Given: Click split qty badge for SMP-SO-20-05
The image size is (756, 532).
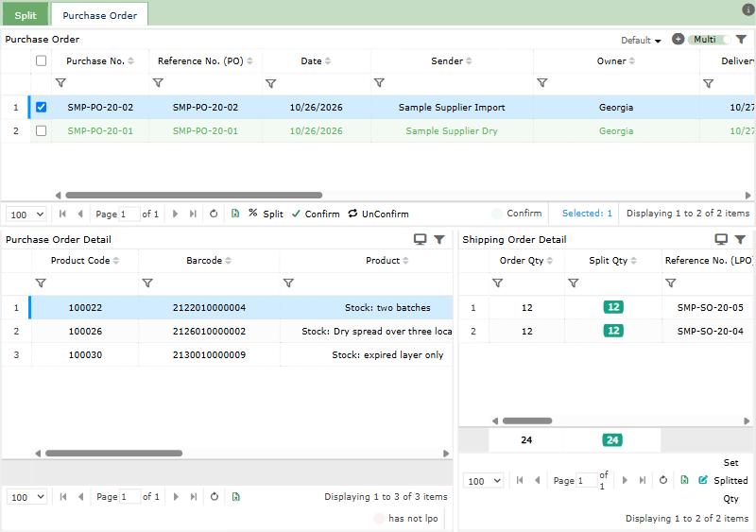Looking at the screenshot, I should pyautogui.click(x=613, y=307).
